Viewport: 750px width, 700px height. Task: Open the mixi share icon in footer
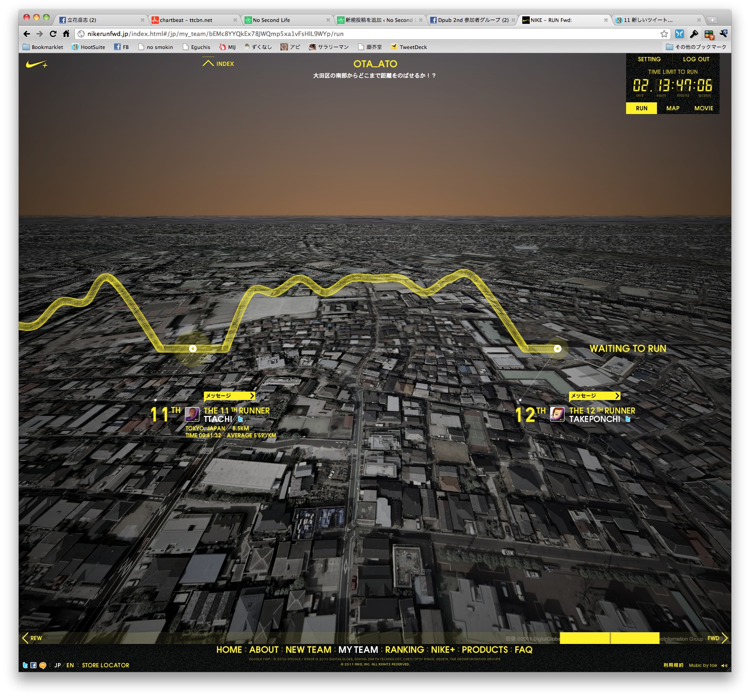click(43, 665)
